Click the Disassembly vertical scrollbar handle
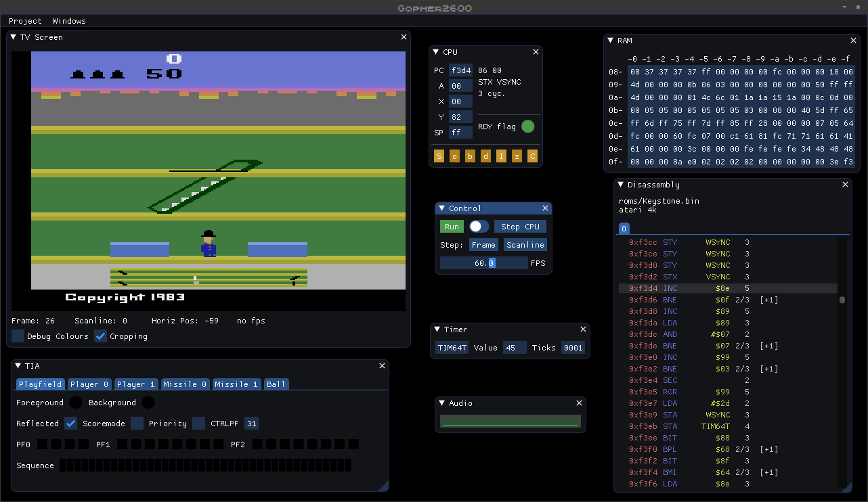 point(842,300)
